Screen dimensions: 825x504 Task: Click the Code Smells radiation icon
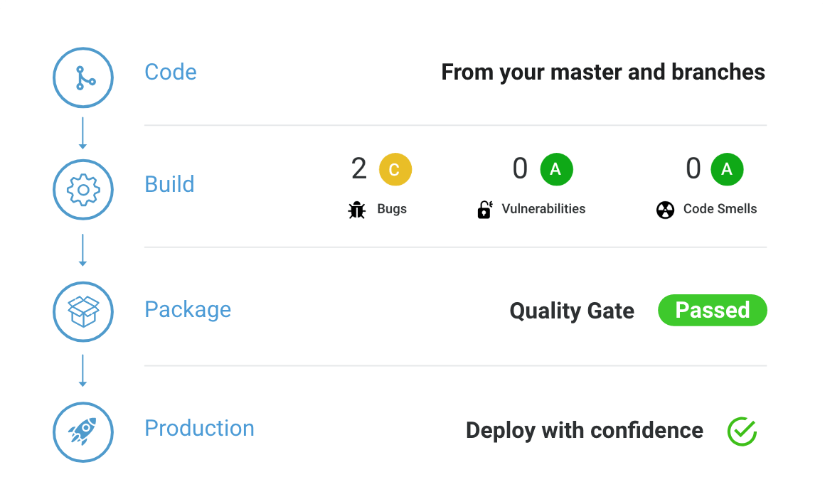click(665, 210)
